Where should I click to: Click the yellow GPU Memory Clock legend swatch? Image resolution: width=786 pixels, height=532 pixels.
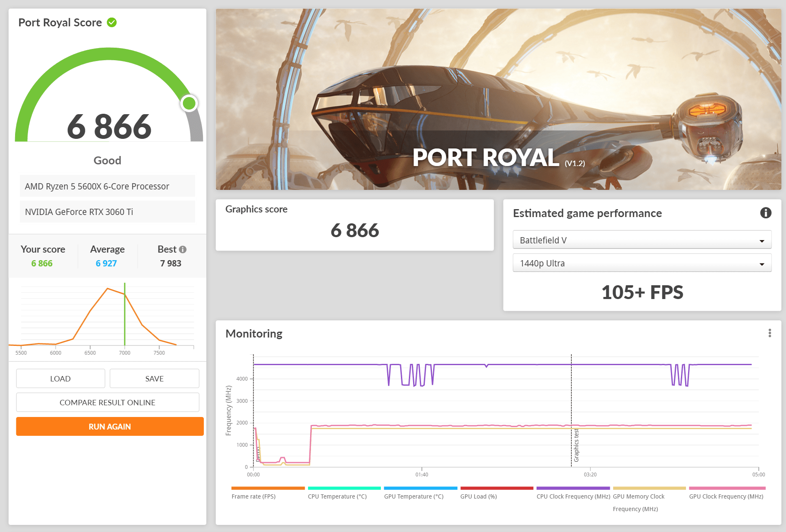(649, 488)
